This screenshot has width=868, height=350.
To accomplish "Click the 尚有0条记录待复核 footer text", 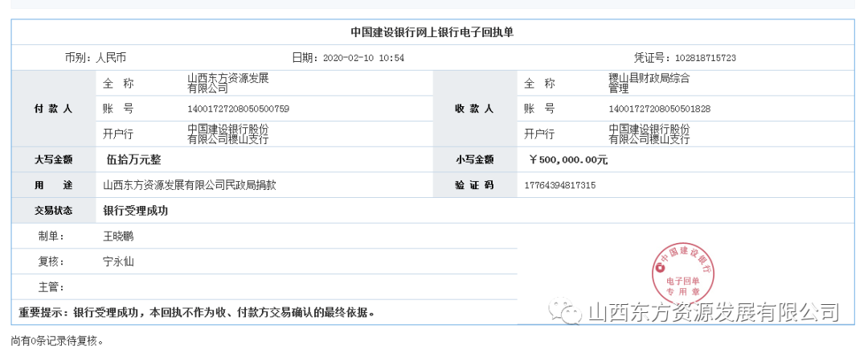I will coord(57,340).
